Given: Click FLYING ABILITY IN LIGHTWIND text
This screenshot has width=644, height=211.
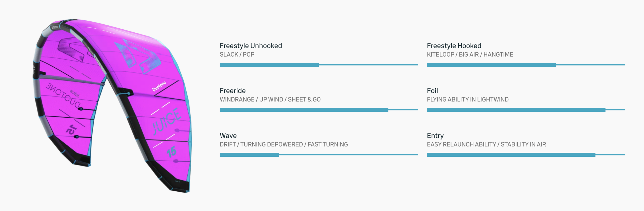Looking at the screenshot, I should pyautogui.click(x=467, y=100).
